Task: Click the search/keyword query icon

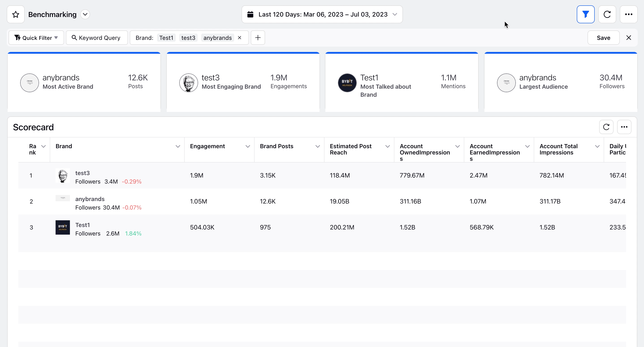Action: pyautogui.click(x=74, y=38)
